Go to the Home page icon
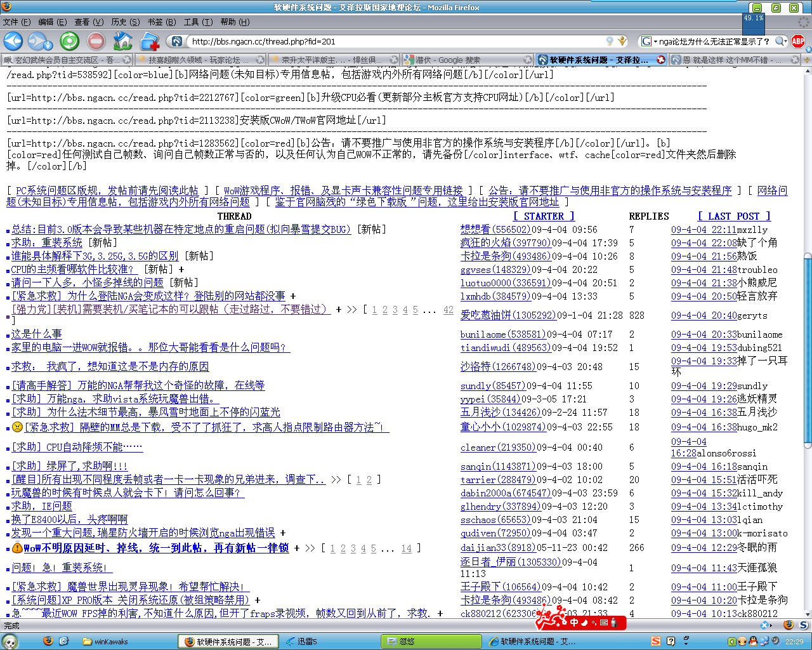Screen dimensions: 812x650 pyautogui.click(x=122, y=41)
